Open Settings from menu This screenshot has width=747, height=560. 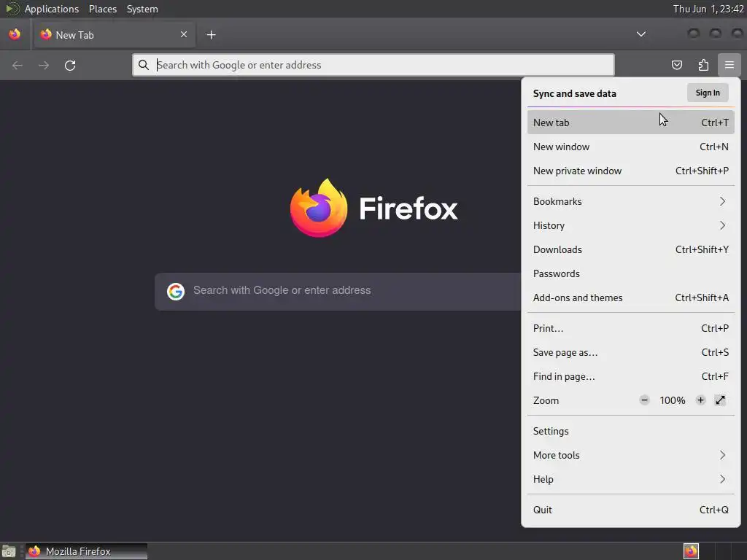631,431
